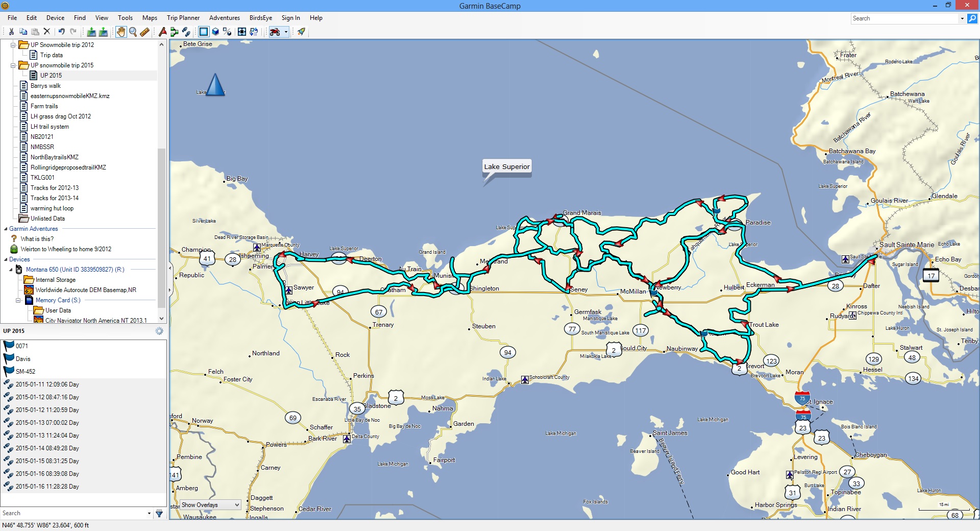Click the top Search input field

click(905, 18)
